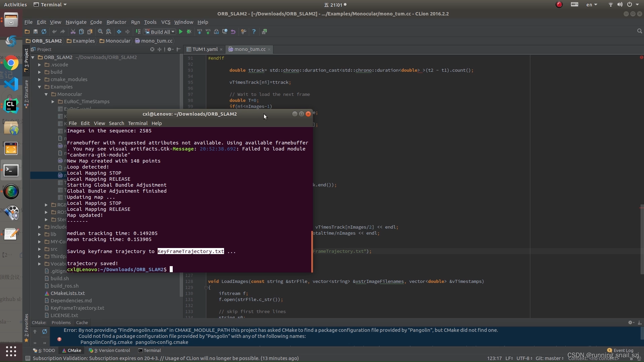Click the Find magnifier icon in toolbar
The image size is (644, 362).
tap(100, 32)
